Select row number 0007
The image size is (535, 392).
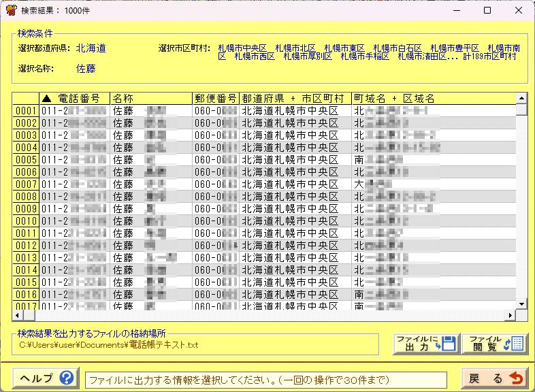[26, 184]
